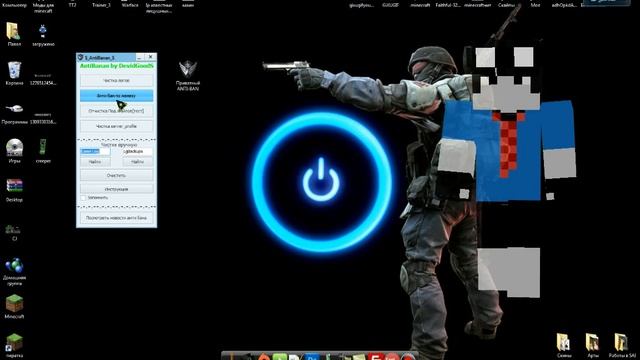Screen dimensions: 640x360
Task: Select the Desktop archive icon
Action: [x=14, y=189]
